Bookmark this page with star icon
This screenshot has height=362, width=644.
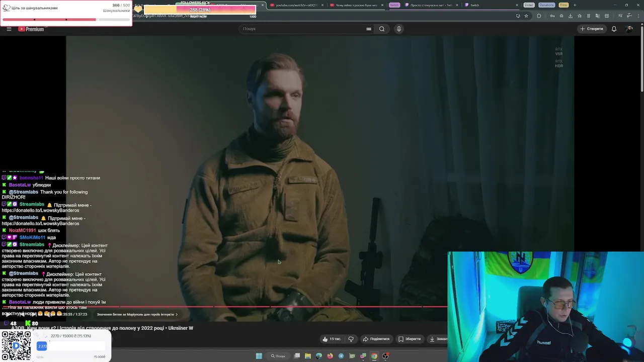(x=526, y=16)
